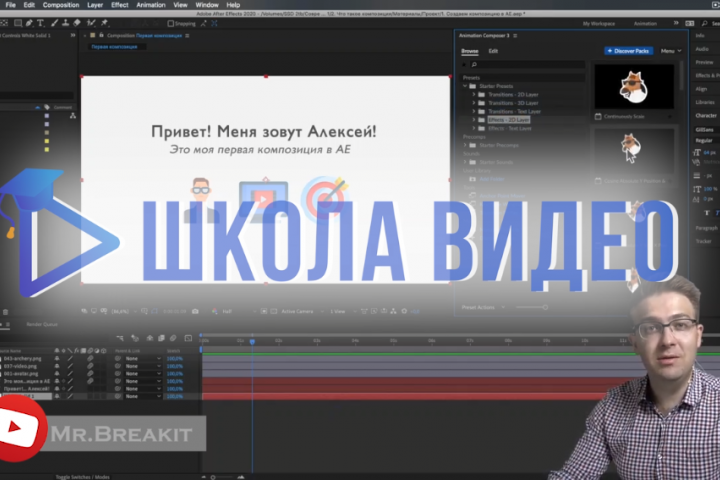This screenshot has height=480, width=720.
Task: Click the Toggle Switches / Modes button
Action: tap(83, 477)
